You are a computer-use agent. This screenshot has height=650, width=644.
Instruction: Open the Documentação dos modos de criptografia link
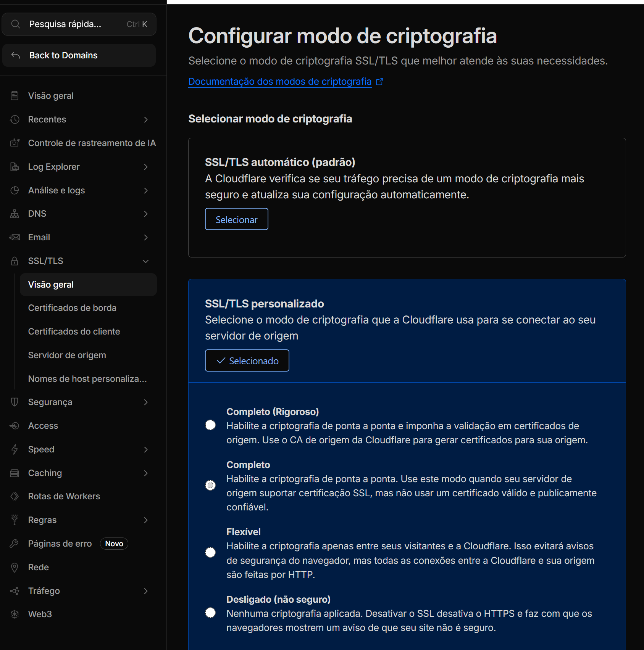(x=279, y=81)
